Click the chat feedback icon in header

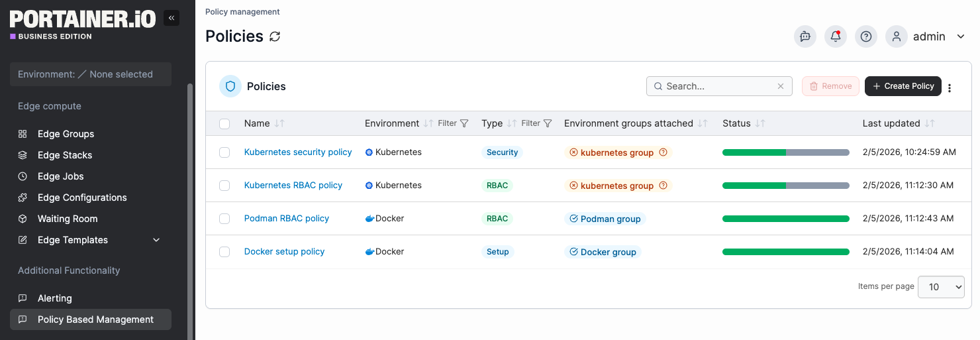pos(805,36)
